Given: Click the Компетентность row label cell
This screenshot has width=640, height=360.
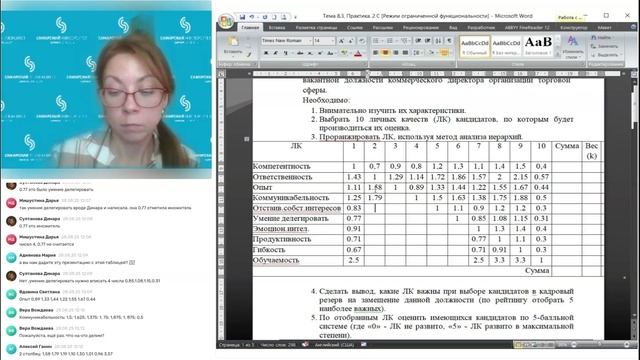Looking at the screenshot, I should click(298, 167).
